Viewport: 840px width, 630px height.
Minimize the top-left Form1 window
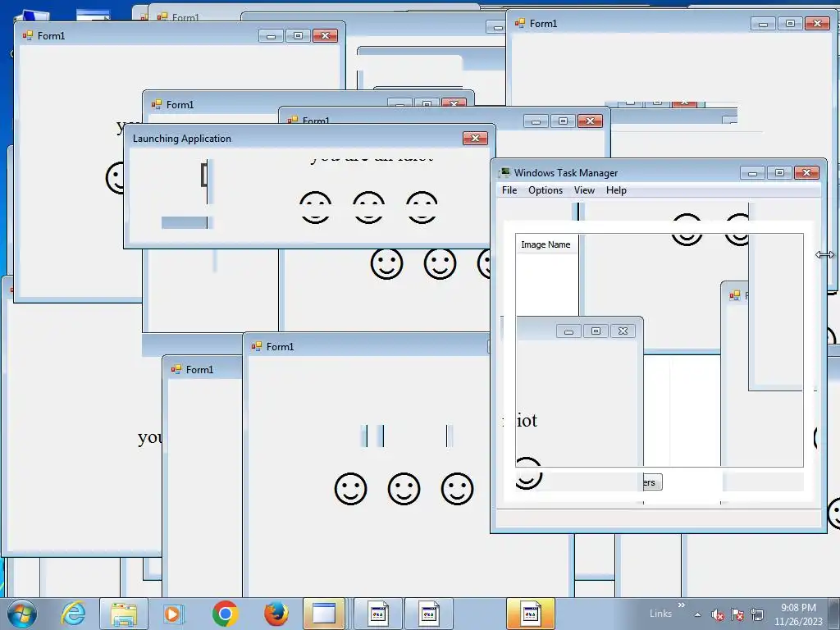tap(271, 35)
